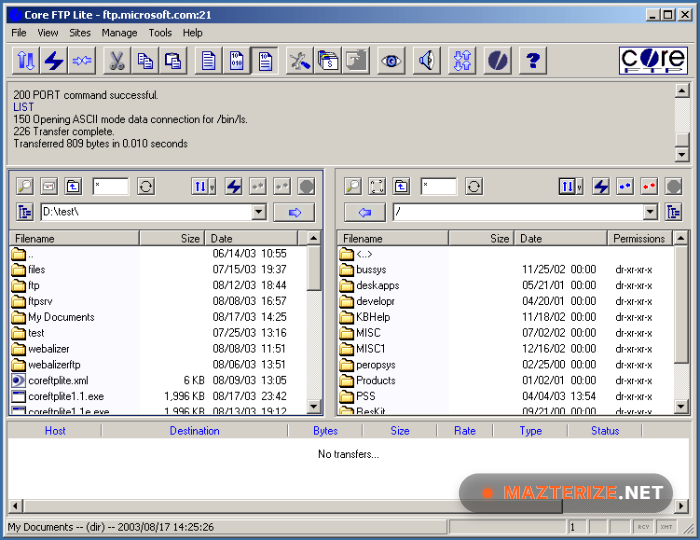Open the tools/settings wrench icon

[x=300, y=60]
